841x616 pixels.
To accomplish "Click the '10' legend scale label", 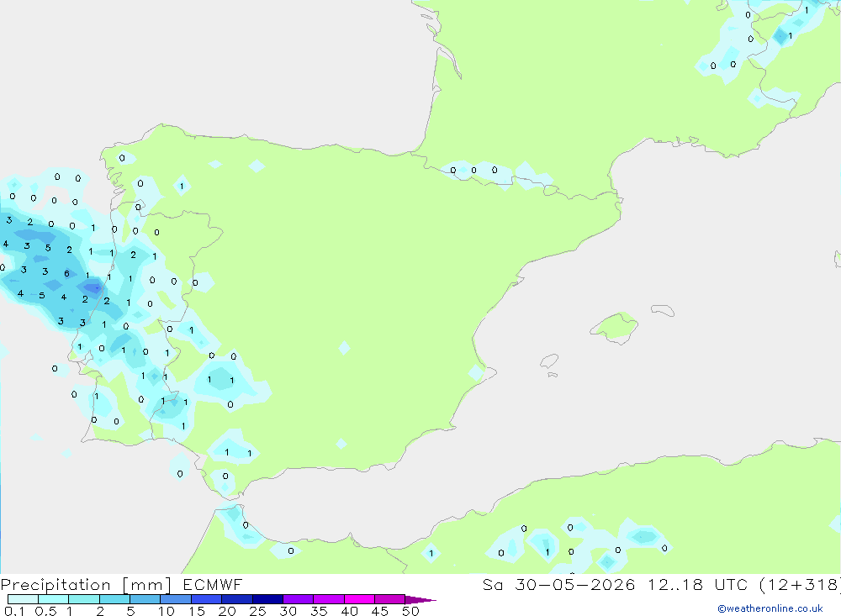I will pyautogui.click(x=167, y=611).
